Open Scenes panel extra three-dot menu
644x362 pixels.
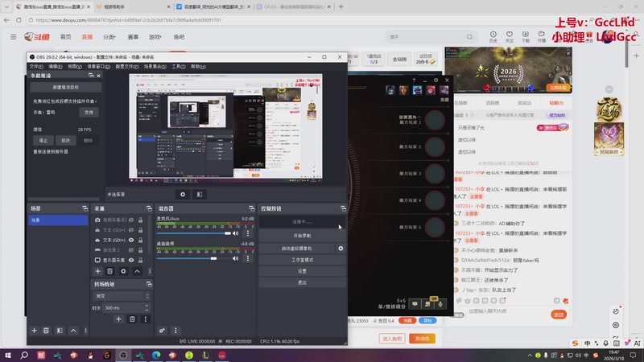click(x=86, y=331)
